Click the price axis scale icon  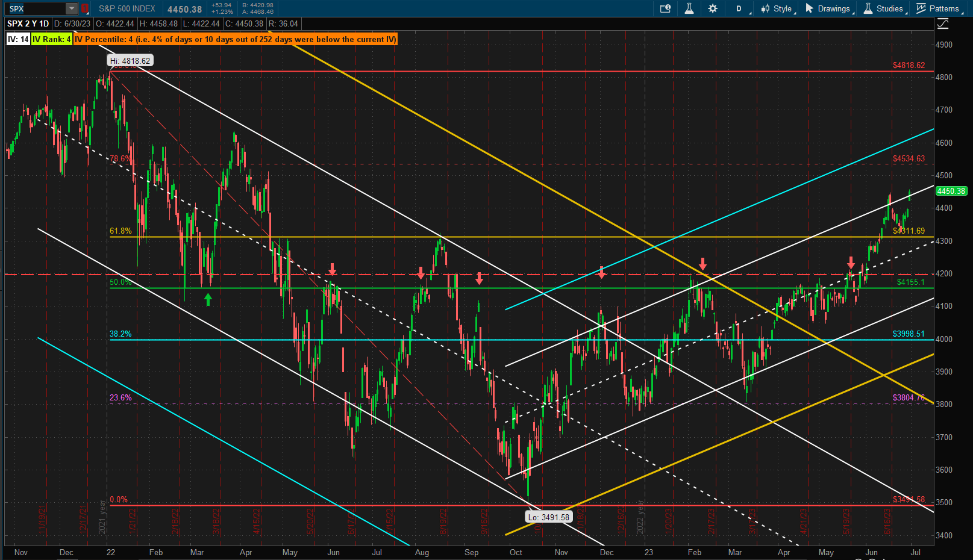(x=943, y=23)
